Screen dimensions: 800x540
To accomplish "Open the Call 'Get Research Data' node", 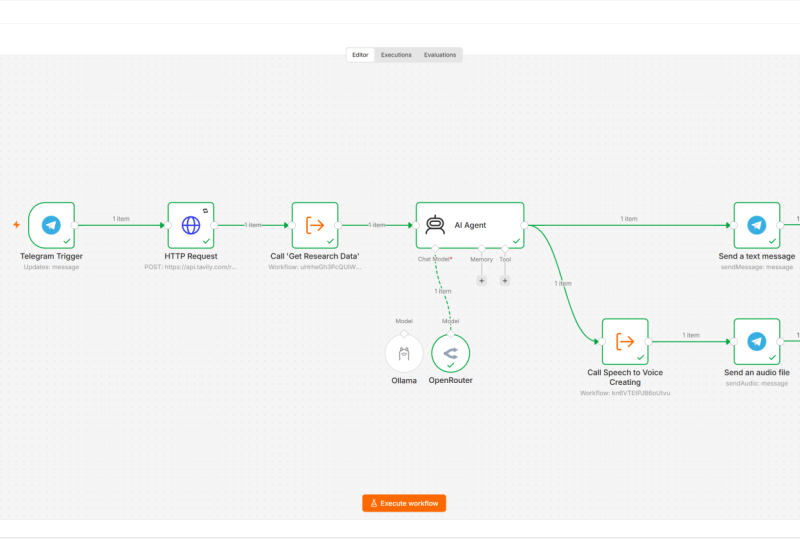I will [315, 225].
